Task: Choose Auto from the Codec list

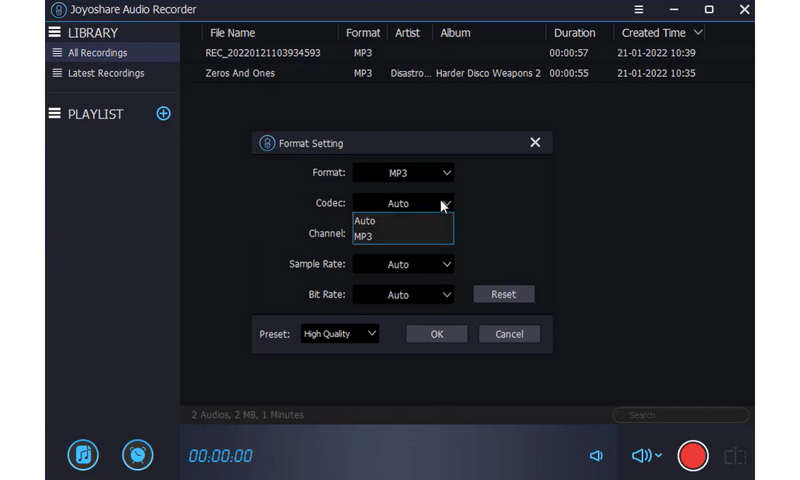Action: (x=403, y=221)
